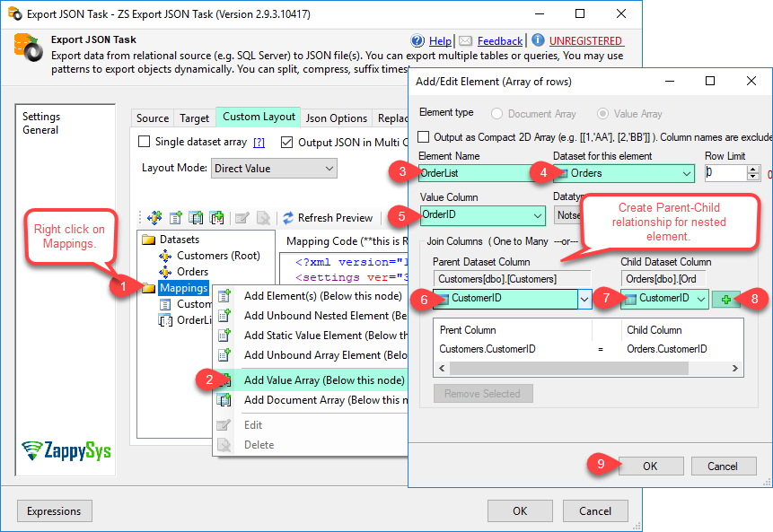Open the Feedback link
The height and width of the screenshot is (532, 773).
coord(500,41)
